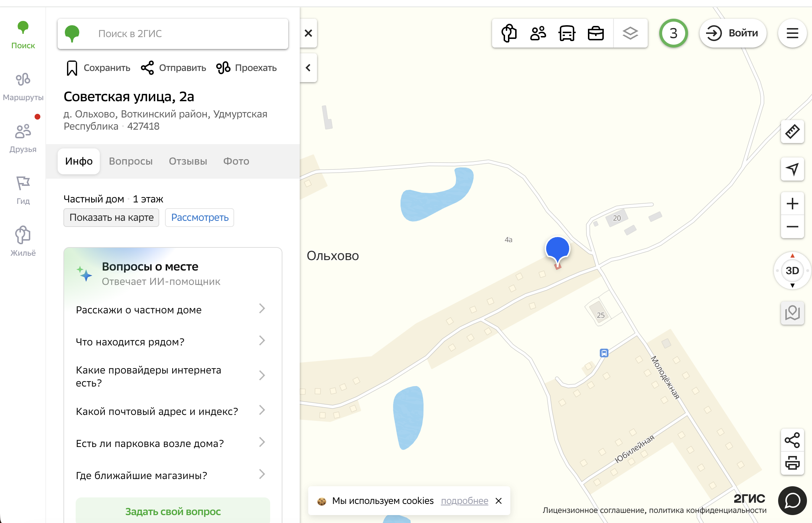
Task: Collapse the side panel with arrow
Action: click(x=308, y=68)
